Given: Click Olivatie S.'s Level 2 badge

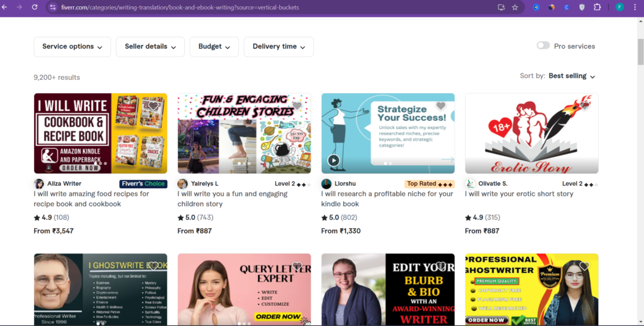Looking at the screenshot, I should tap(580, 184).
